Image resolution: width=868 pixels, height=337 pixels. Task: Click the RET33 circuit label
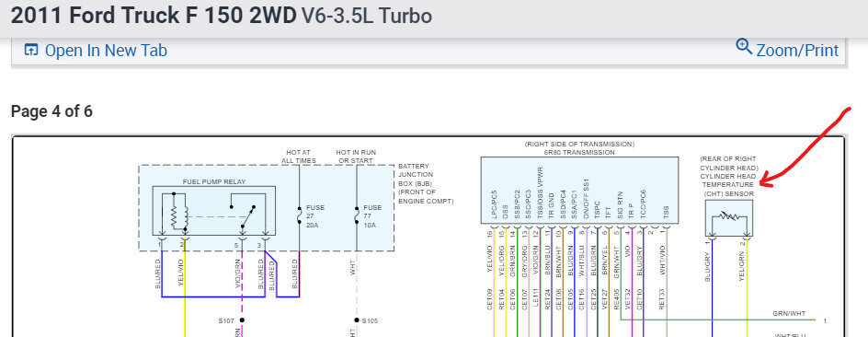tap(661, 299)
